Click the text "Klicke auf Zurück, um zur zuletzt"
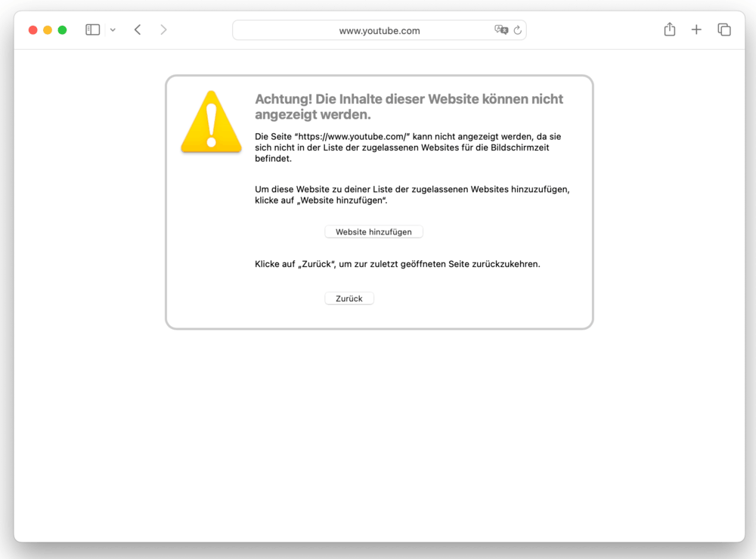Screen dimensions: 756x559 tap(398, 264)
